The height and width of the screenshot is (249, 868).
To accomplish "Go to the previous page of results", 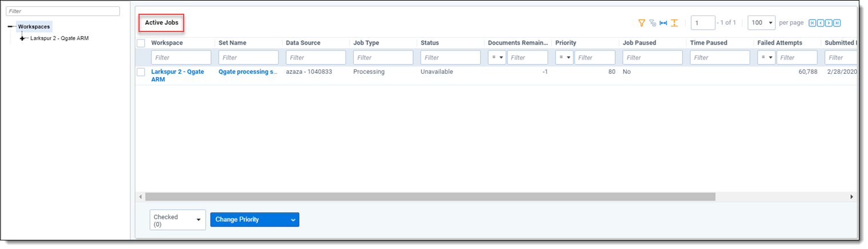I will (820, 23).
